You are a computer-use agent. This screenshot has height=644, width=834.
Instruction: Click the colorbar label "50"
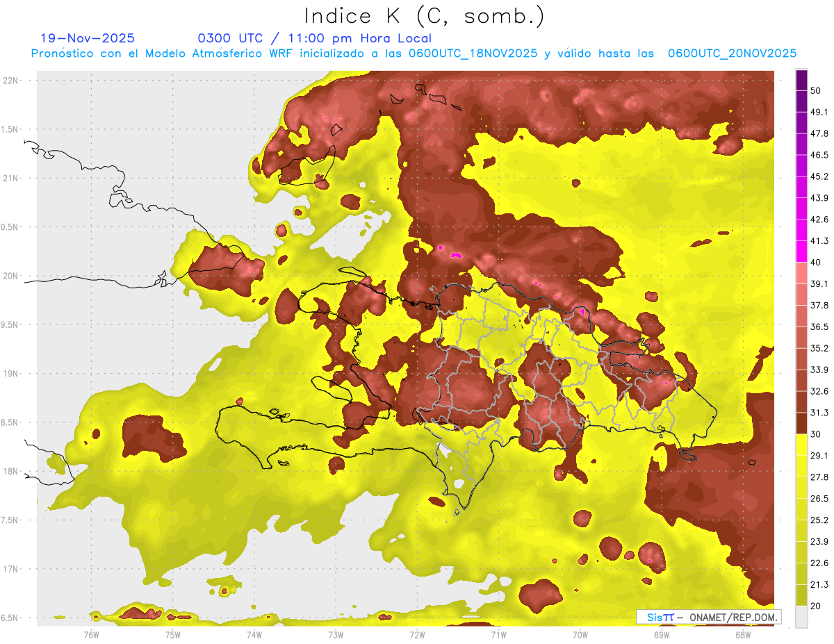click(816, 90)
